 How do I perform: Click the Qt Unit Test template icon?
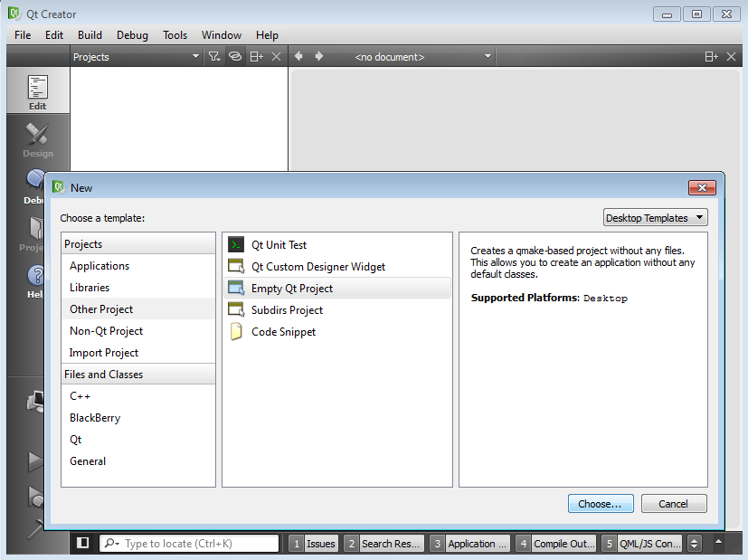[x=236, y=244]
